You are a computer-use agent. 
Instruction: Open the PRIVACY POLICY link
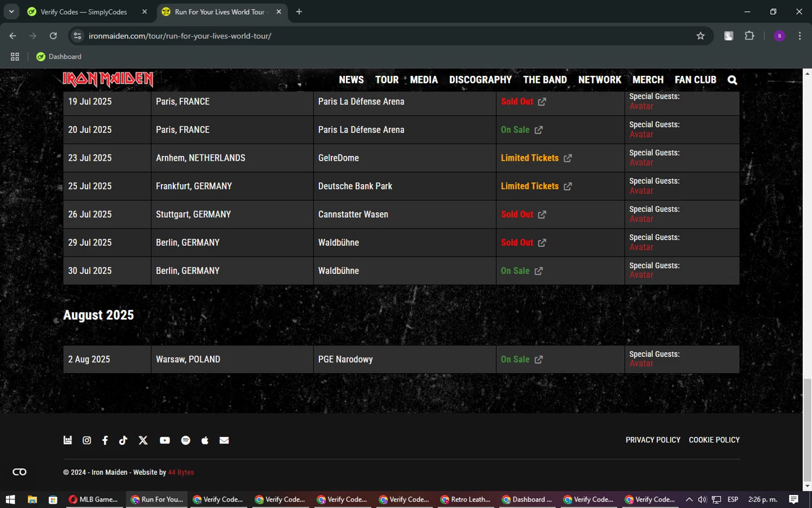click(653, 440)
